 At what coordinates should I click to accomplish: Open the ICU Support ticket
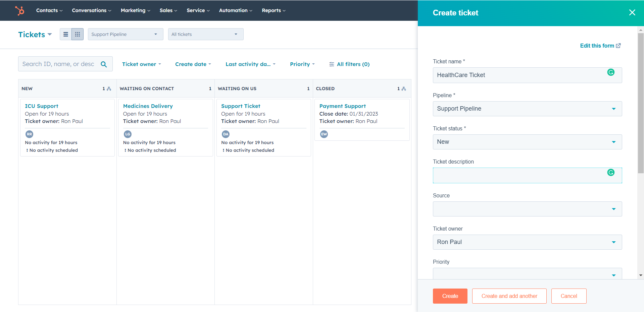click(x=42, y=106)
